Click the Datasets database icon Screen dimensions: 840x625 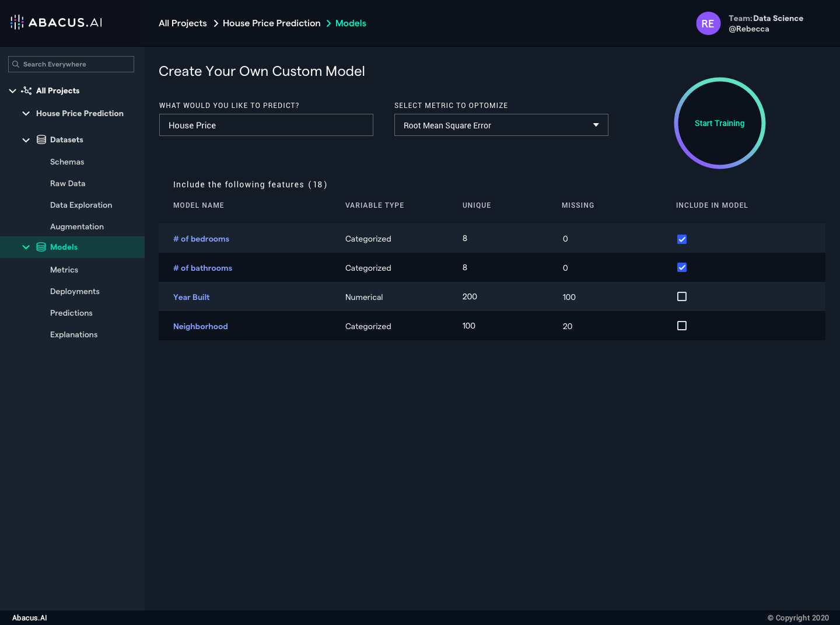41,139
